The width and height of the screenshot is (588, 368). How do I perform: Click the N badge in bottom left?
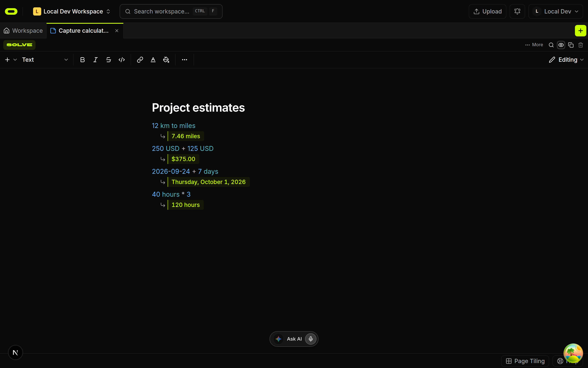(x=15, y=352)
